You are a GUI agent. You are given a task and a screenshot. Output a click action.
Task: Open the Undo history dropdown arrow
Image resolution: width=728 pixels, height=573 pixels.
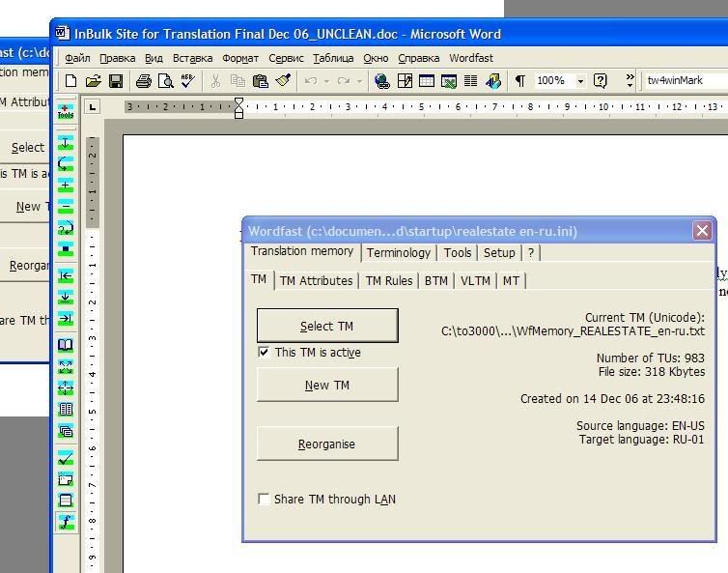click(x=327, y=81)
